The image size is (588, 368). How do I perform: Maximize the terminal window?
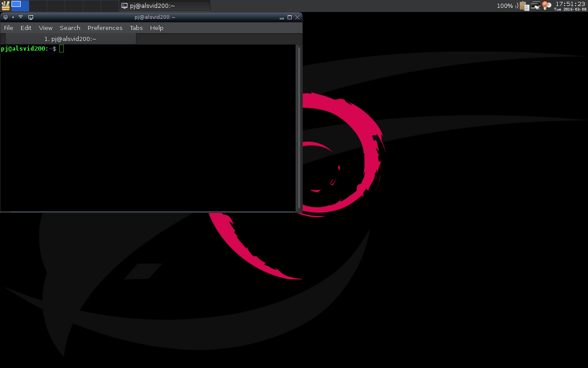click(289, 17)
